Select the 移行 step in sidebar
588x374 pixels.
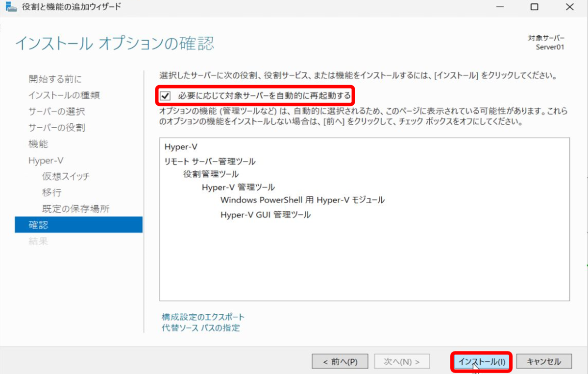tap(52, 193)
